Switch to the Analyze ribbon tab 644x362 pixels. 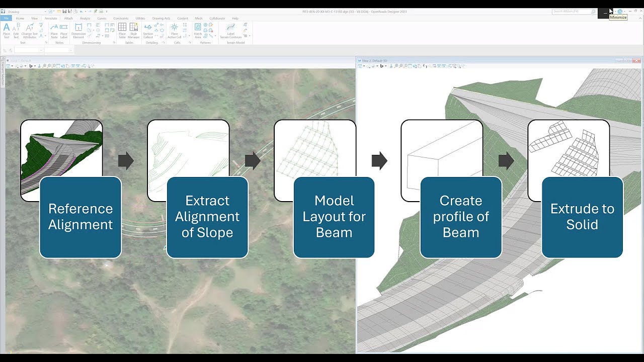(x=85, y=18)
